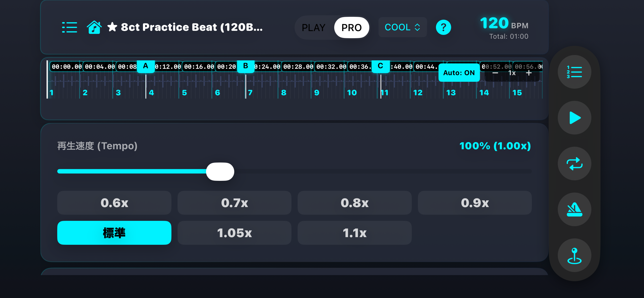Jump to measure 9 on the timeline
Image resolution: width=644 pixels, height=298 pixels.
pyautogui.click(x=317, y=92)
